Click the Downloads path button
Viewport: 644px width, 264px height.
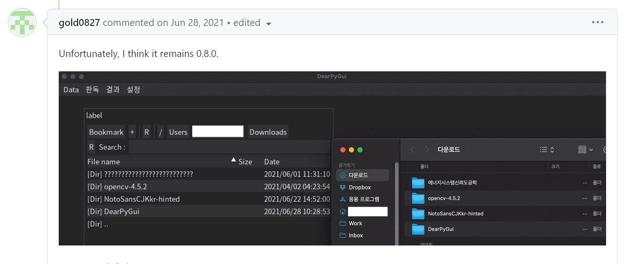point(268,132)
